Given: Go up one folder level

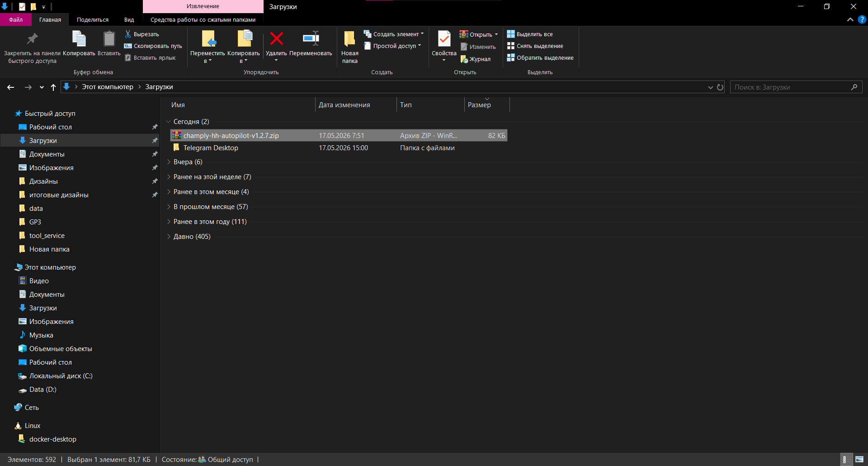Looking at the screenshot, I should pos(53,87).
